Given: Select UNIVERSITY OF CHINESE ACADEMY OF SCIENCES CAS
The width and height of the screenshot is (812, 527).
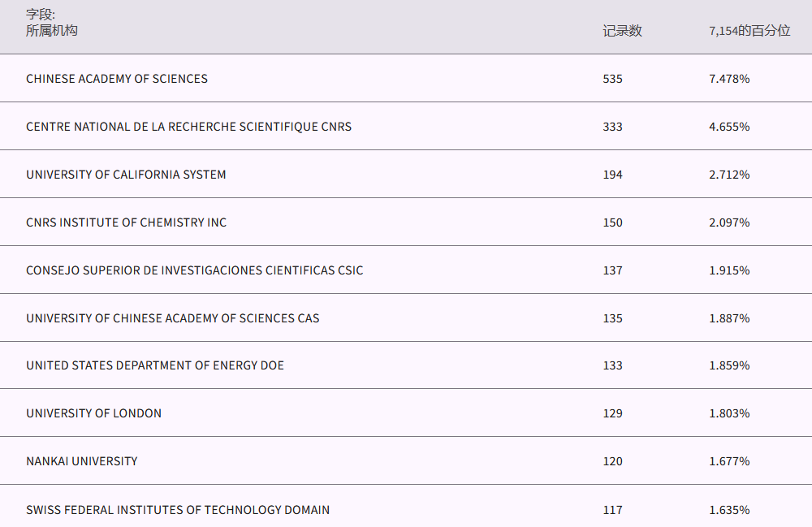Looking at the screenshot, I should tap(173, 318).
